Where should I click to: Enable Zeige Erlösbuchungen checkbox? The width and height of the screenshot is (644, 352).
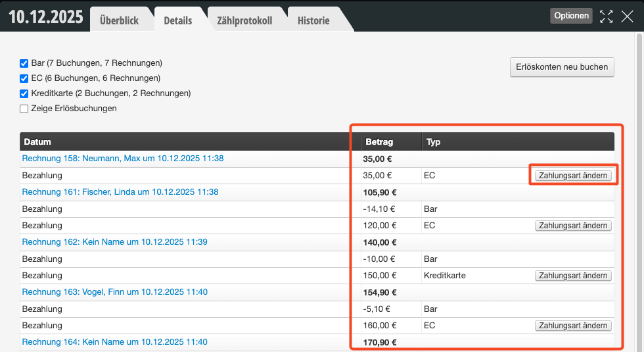pyautogui.click(x=24, y=109)
